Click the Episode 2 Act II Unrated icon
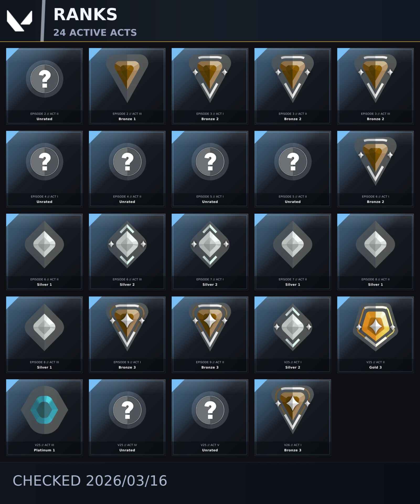Viewport: 420px width, 504px height. [44, 79]
